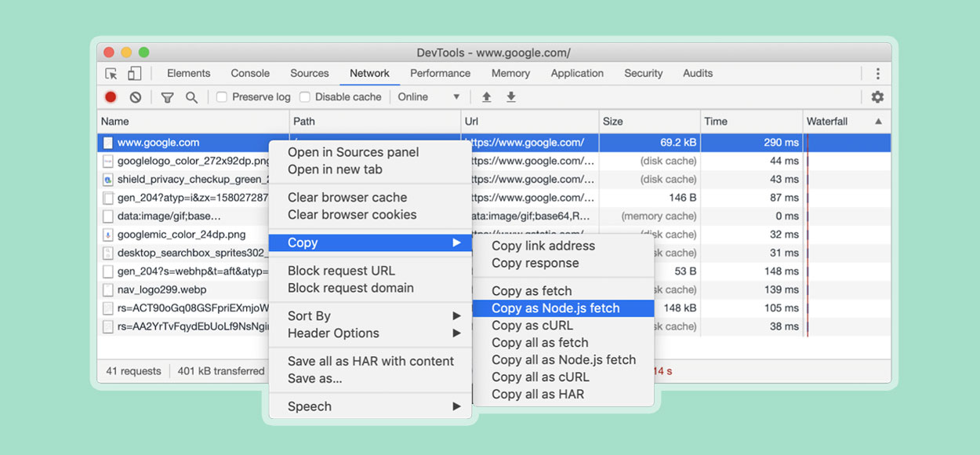Choose Block request URL
This screenshot has width=980, height=455.
[x=341, y=271]
